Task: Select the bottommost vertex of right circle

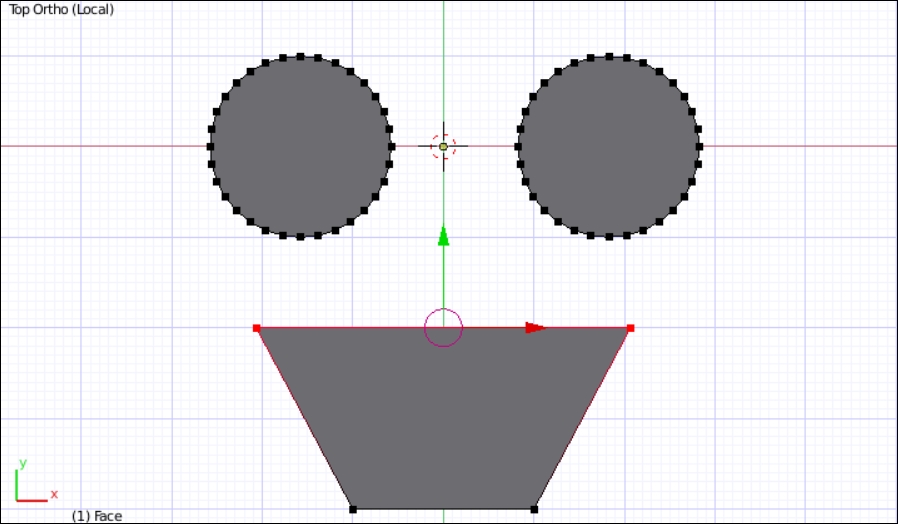Action: [608, 236]
